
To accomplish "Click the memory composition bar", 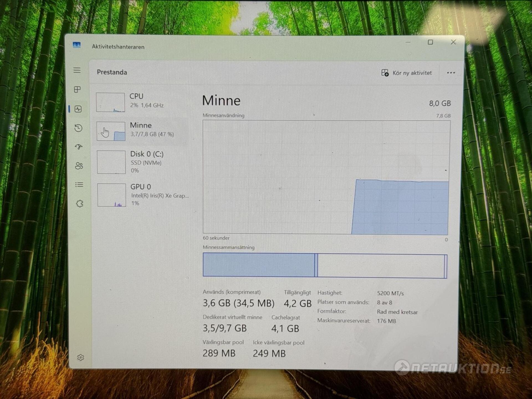I will point(325,265).
